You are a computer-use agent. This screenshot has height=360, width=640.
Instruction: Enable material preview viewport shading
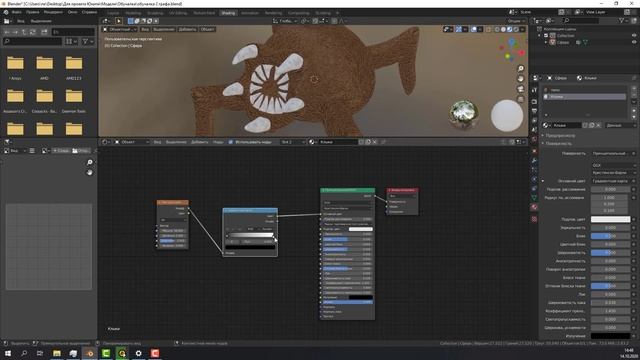click(x=510, y=29)
